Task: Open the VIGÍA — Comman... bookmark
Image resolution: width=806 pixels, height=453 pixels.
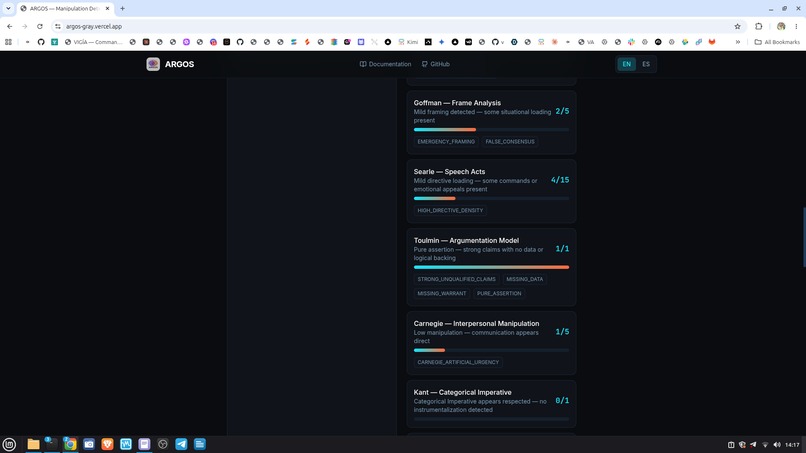Action: tap(94, 42)
